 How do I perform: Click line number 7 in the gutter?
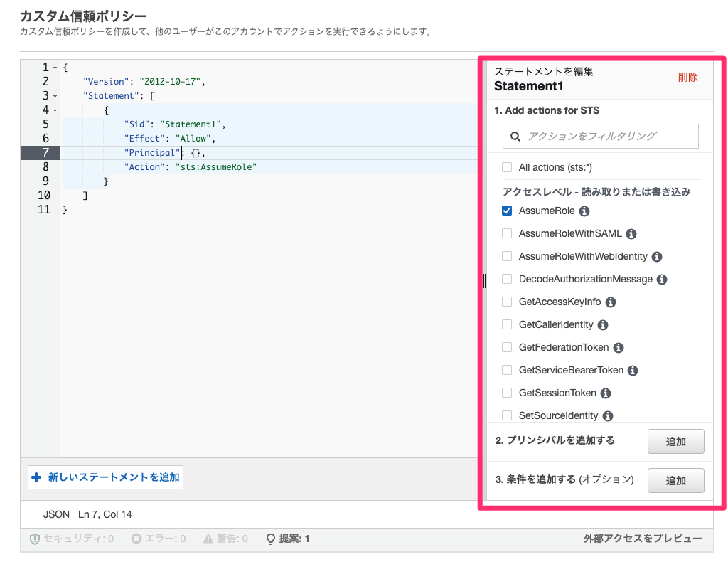(x=45, y=153)
